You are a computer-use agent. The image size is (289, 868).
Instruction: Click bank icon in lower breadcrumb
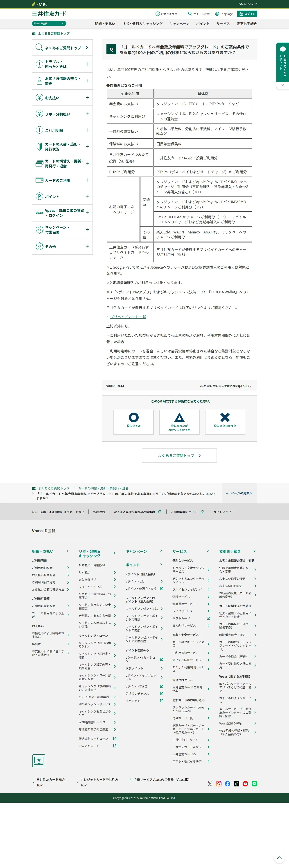(34, 488)
